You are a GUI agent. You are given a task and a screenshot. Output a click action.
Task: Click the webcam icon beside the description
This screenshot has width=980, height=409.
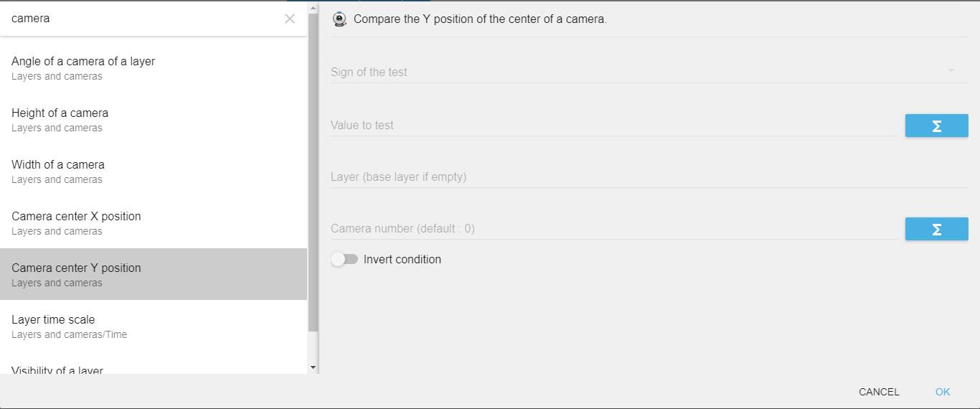[x=339, y=19]
